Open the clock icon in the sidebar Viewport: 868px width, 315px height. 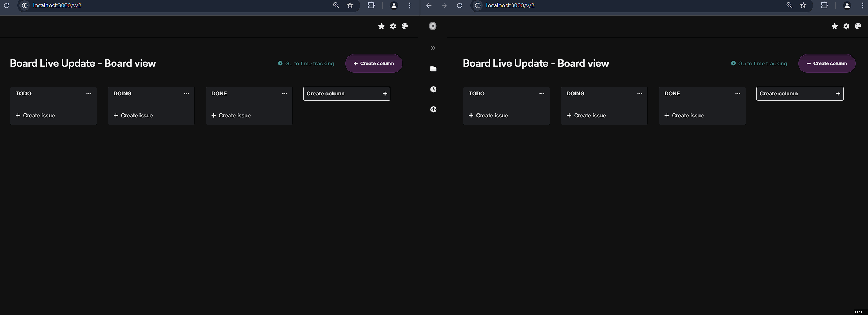coord(433,89)
